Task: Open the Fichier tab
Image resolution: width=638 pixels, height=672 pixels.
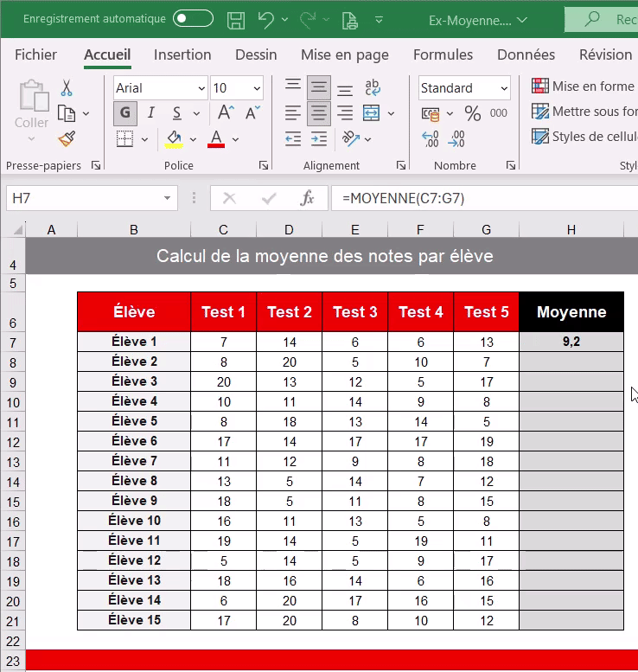Action: 35,54
